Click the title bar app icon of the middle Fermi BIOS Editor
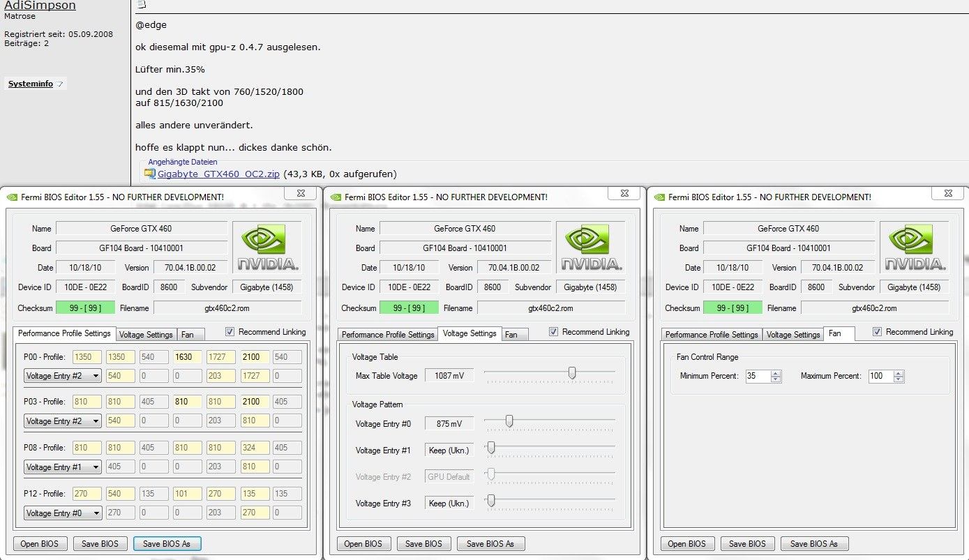This screenshot has height=560, width=969. pyautogui.click(x=336, y=197)
